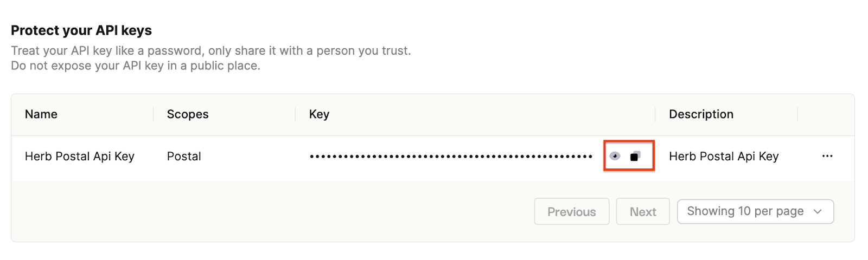The width and height of the screenshot is (868, 260).
Task: Click the masked key dots field
Action: coord(451,157)
